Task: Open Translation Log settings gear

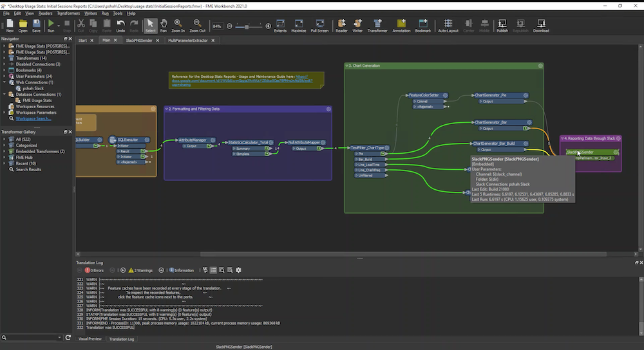Action: click(239, 270)
